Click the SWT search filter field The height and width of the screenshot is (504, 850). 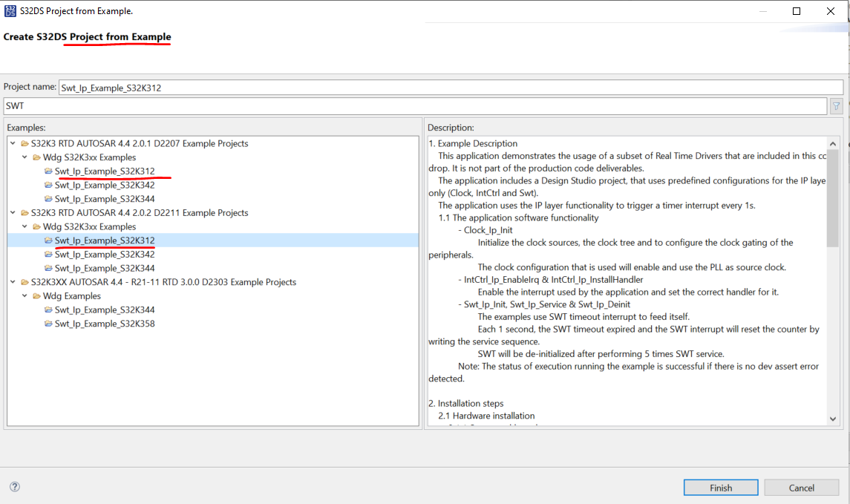[x=415, y=106]
